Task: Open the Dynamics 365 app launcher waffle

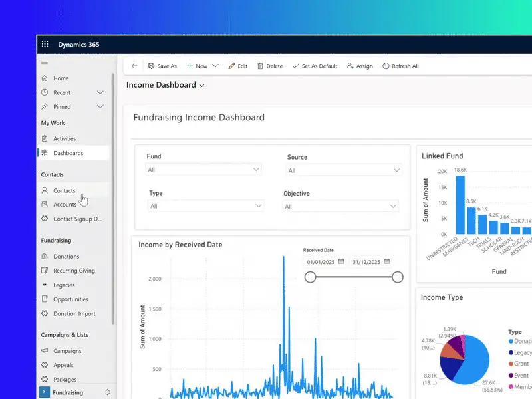Action: (45, 44)
